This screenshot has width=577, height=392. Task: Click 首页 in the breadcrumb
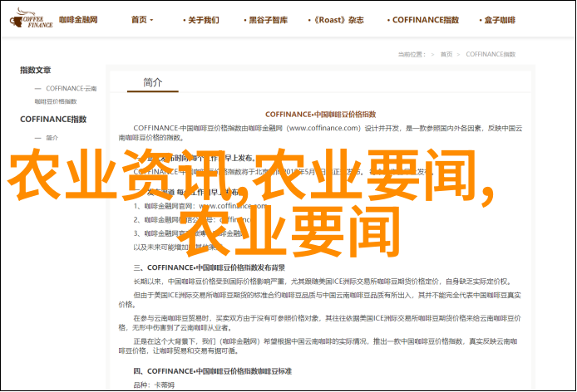click(x=446, y=55)
